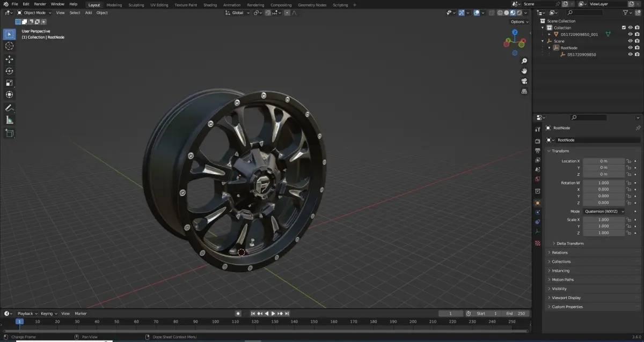The height and width of the screenshot is (342, 644).
Task: Toggle Scene eye visibility in outliner
Action: point(631,41)
